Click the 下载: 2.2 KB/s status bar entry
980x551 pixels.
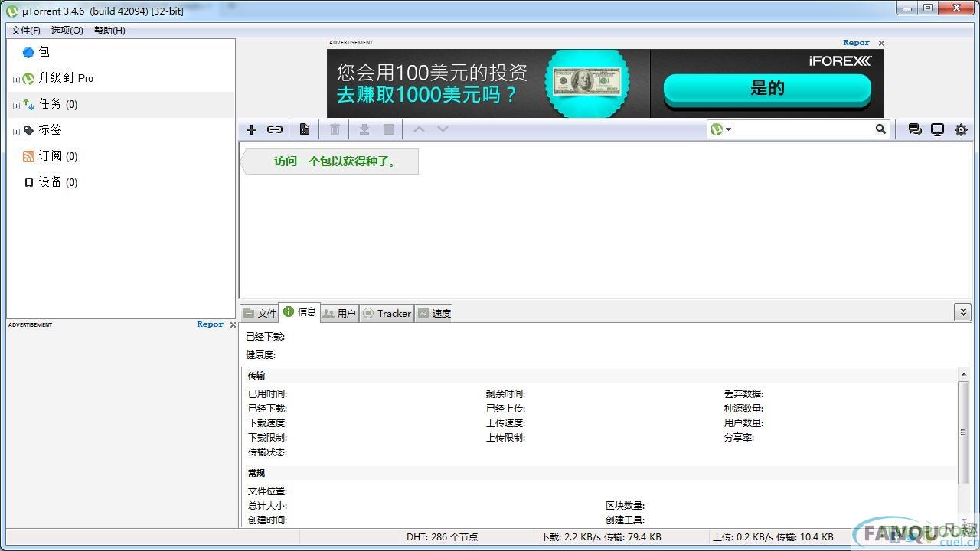600,537
